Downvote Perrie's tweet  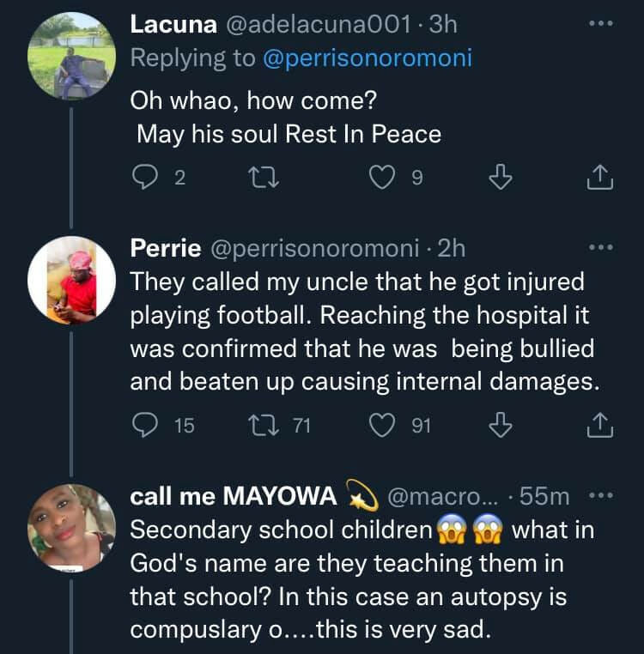point(500,424)
